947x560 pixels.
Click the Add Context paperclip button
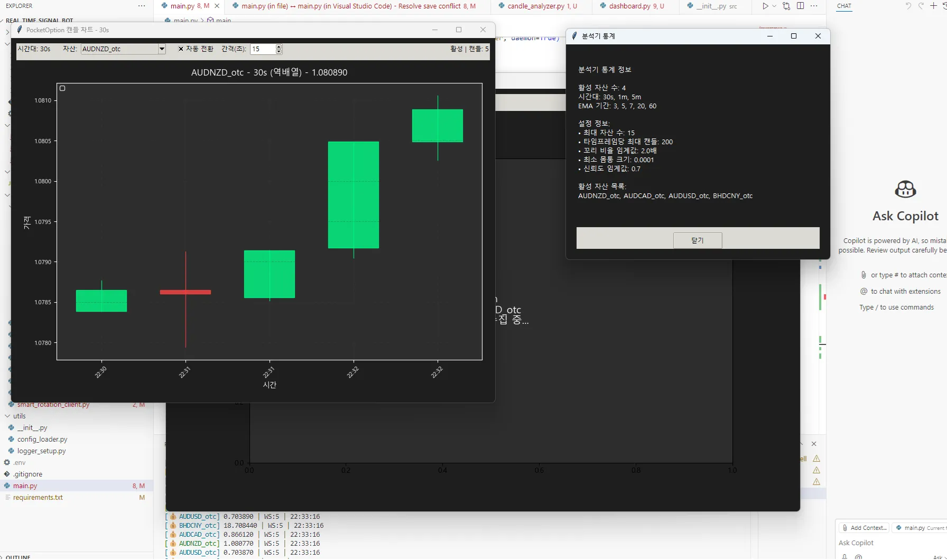(x=864, y=528)
